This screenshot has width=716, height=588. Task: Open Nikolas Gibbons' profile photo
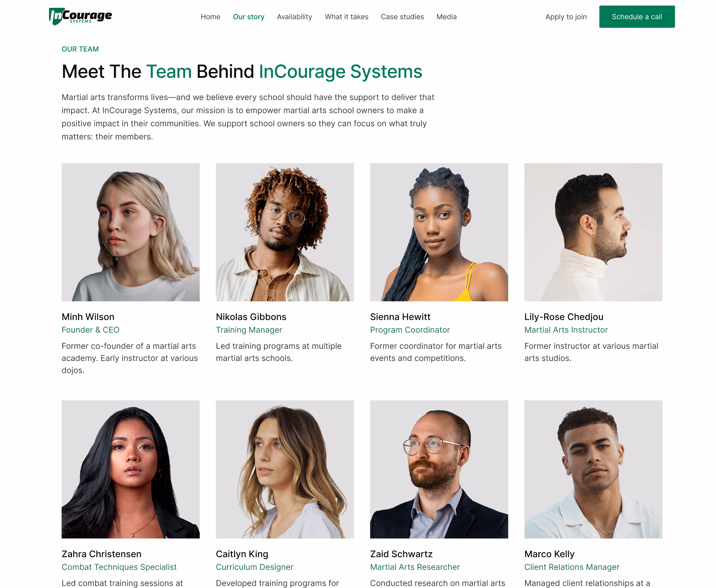[x=285, y=232]
